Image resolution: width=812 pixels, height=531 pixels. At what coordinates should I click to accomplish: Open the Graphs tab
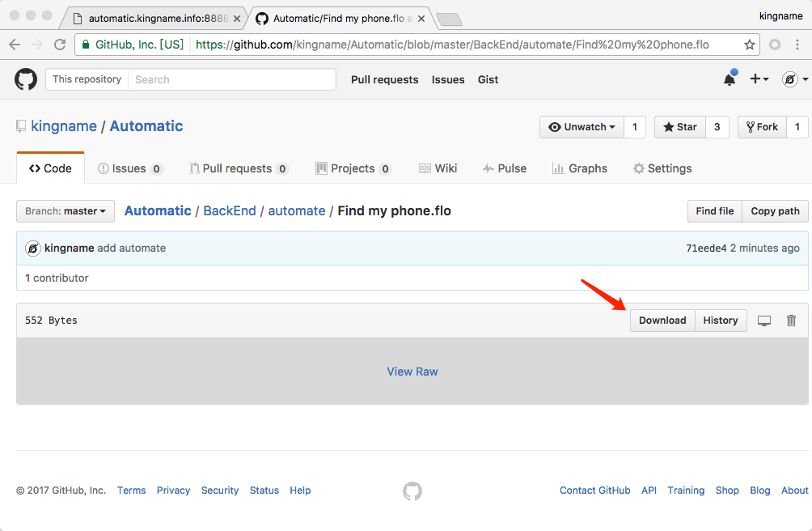580,168
